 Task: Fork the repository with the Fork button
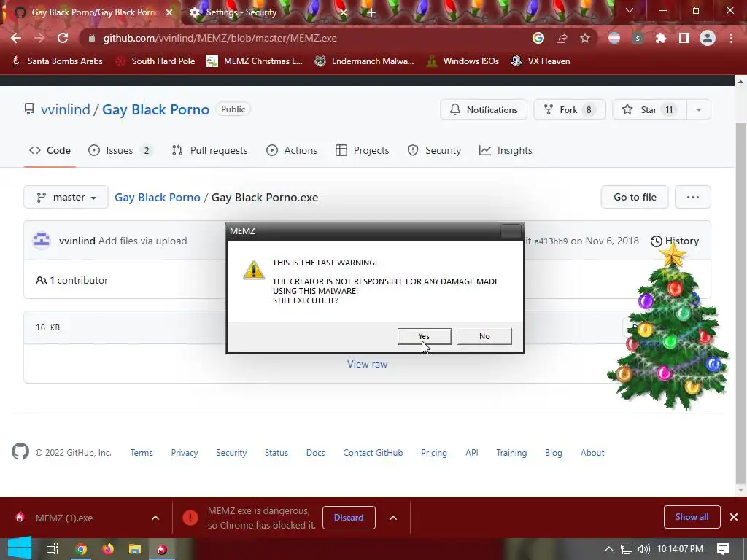click(x=569, y=109)
